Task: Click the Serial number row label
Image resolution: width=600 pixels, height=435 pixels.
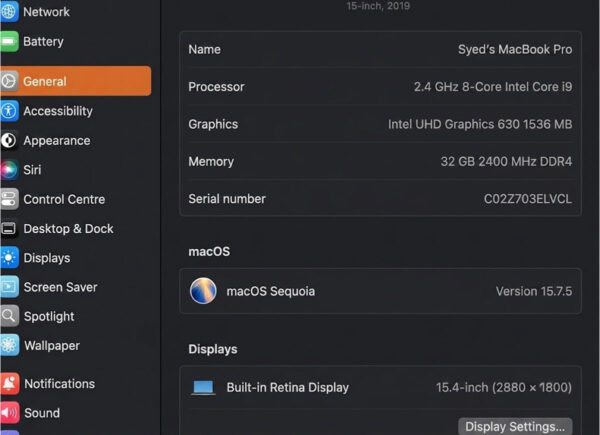Action: pos(227,199)
